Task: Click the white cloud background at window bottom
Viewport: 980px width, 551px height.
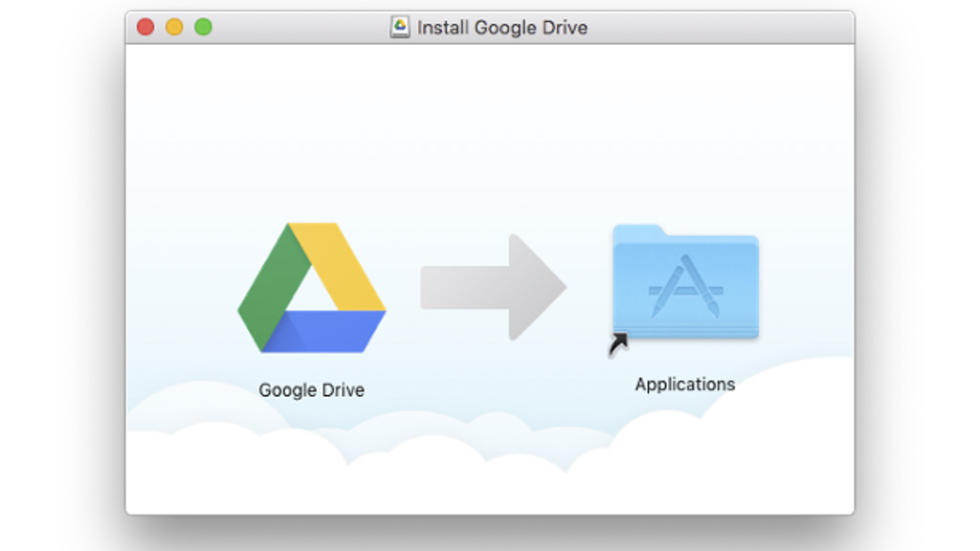Action: 479,478
